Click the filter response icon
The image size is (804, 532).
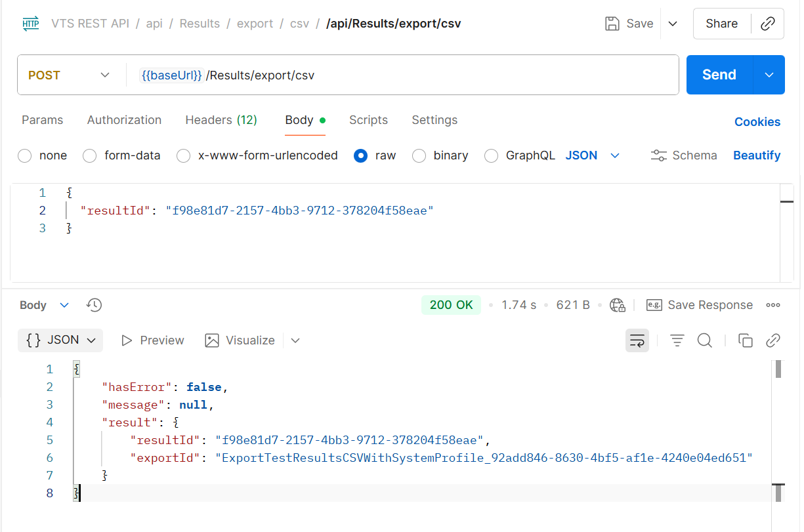coord(677,340)
